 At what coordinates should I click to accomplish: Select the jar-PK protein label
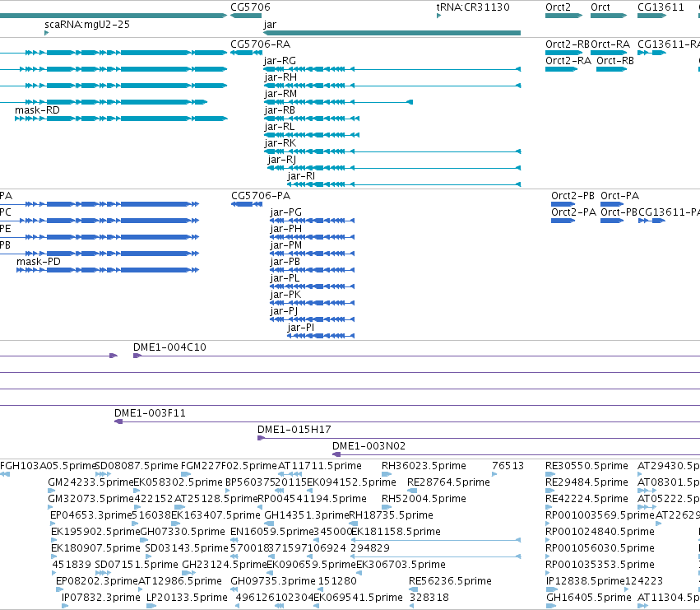(x=285, y=295)
